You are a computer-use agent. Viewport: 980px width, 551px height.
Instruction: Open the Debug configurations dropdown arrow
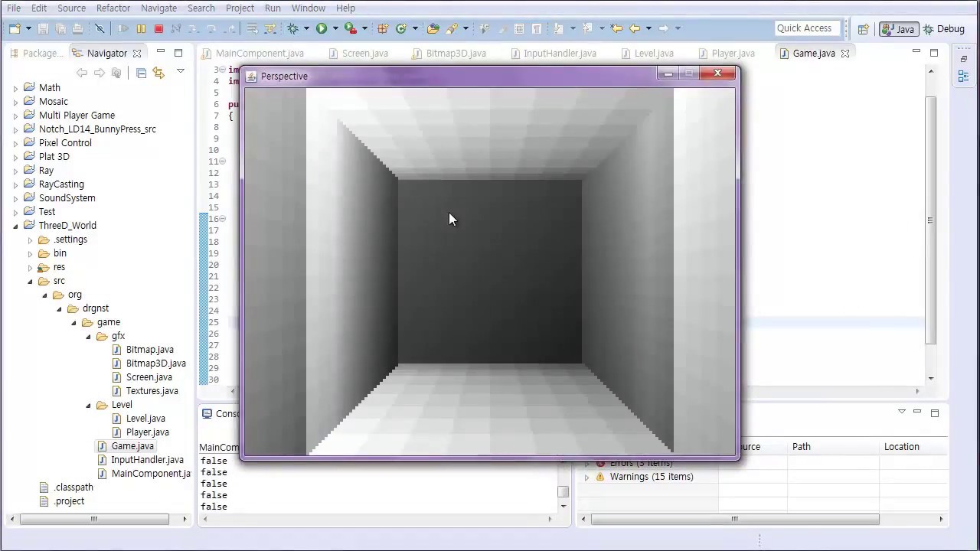(306, 28)
